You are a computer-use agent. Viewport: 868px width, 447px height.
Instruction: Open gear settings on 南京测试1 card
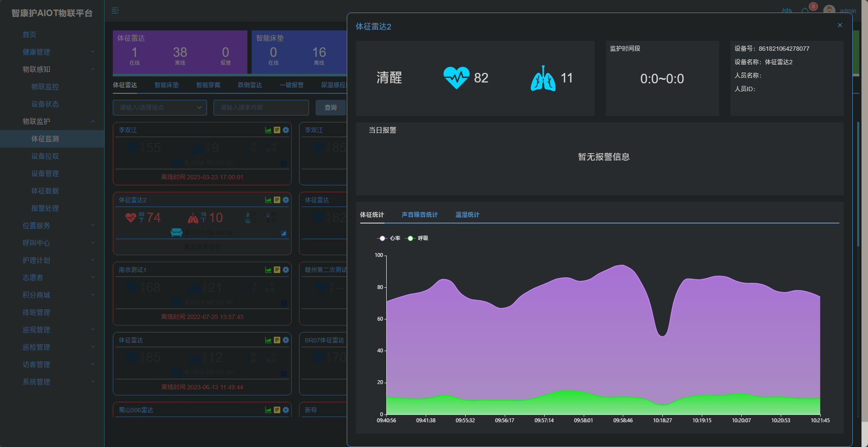286,270
